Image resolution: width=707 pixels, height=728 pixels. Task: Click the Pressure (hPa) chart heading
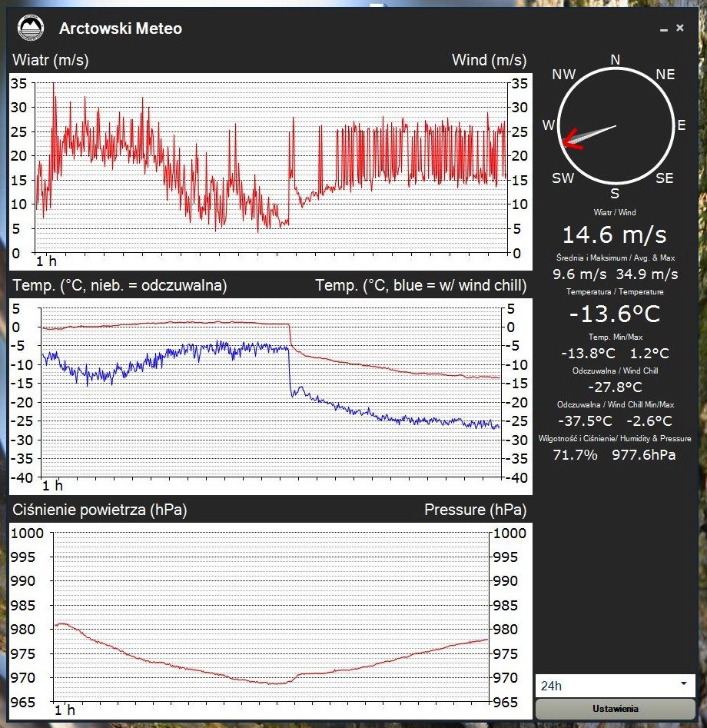(475, 510)
